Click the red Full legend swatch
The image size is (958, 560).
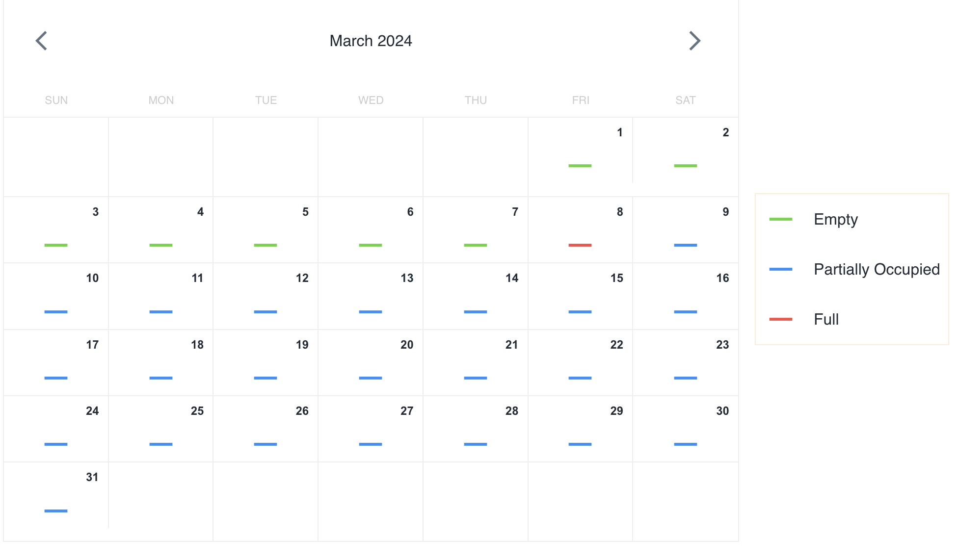coord(781,319)
